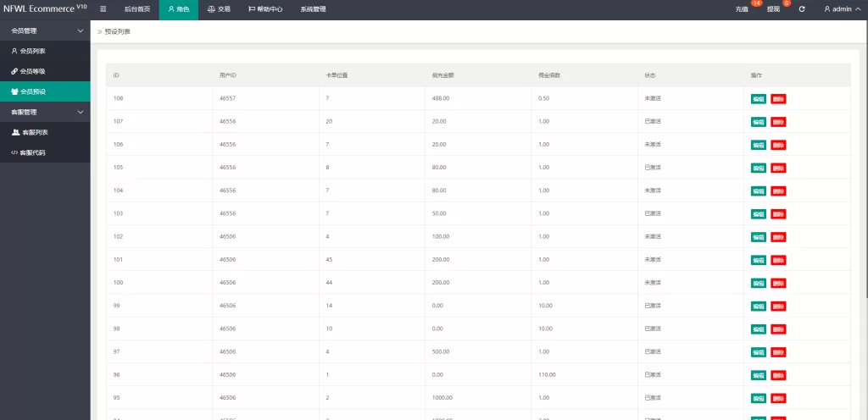
Task: Collapse the 会员管理 sidebar group
Action: coord(81,30)
